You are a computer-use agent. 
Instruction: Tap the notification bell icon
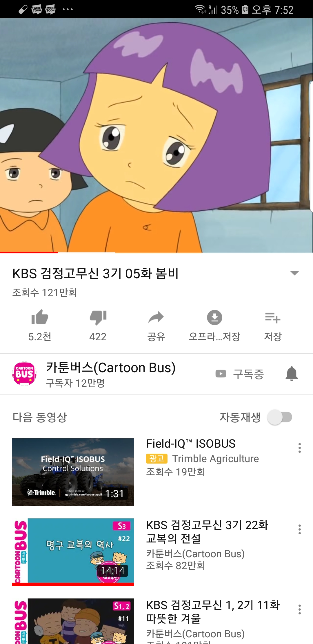pyautogui.click(x=292, y=374)
